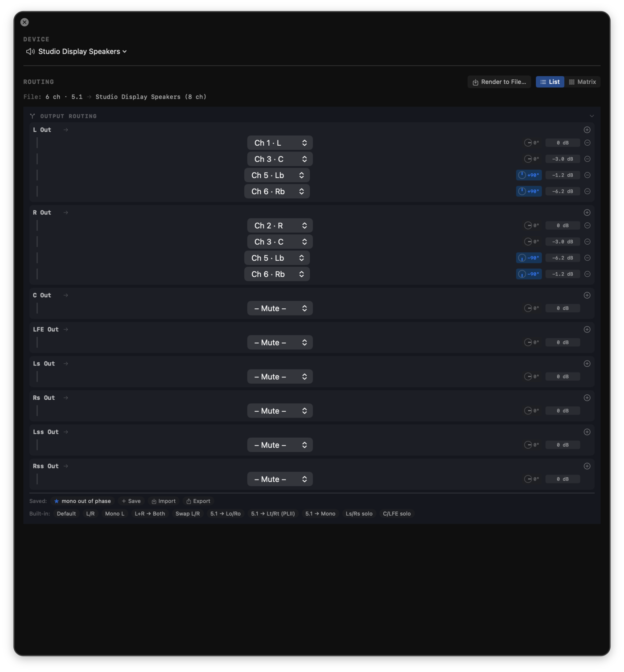624x672 pixels.
Task: Add a source to Lss Out
Action: pos(587,432)
